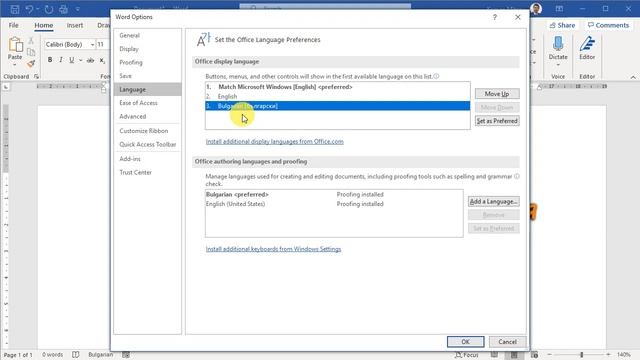Viewport: 640px width, 360px height.
Task: Start Dictate microphone
Action: pyautogui.click(x=558, y=44)
